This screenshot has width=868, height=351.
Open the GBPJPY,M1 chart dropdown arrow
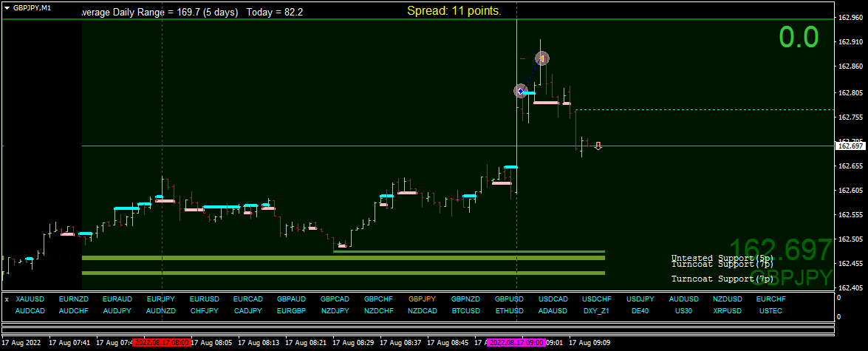[x=7, y=8]
